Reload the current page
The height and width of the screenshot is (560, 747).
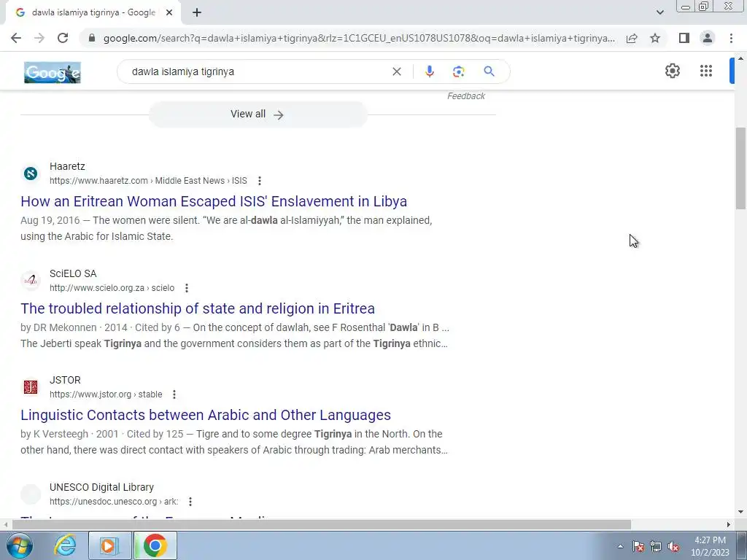point(63,38)
